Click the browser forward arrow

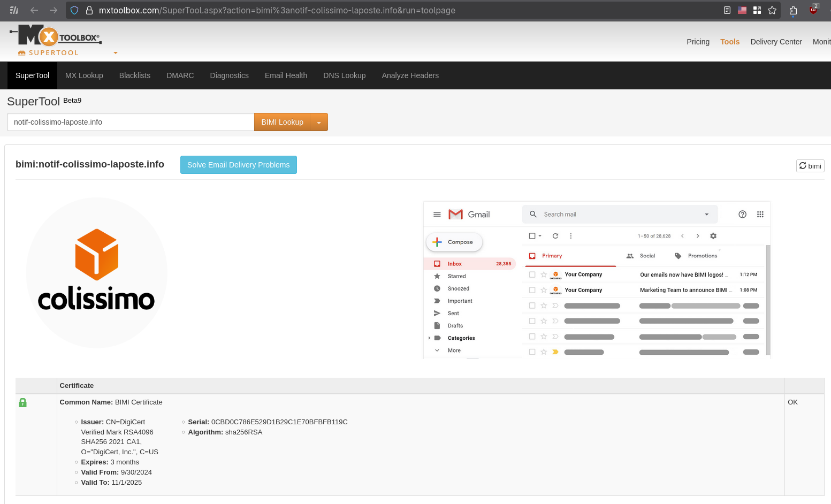(x=54, y=10)
